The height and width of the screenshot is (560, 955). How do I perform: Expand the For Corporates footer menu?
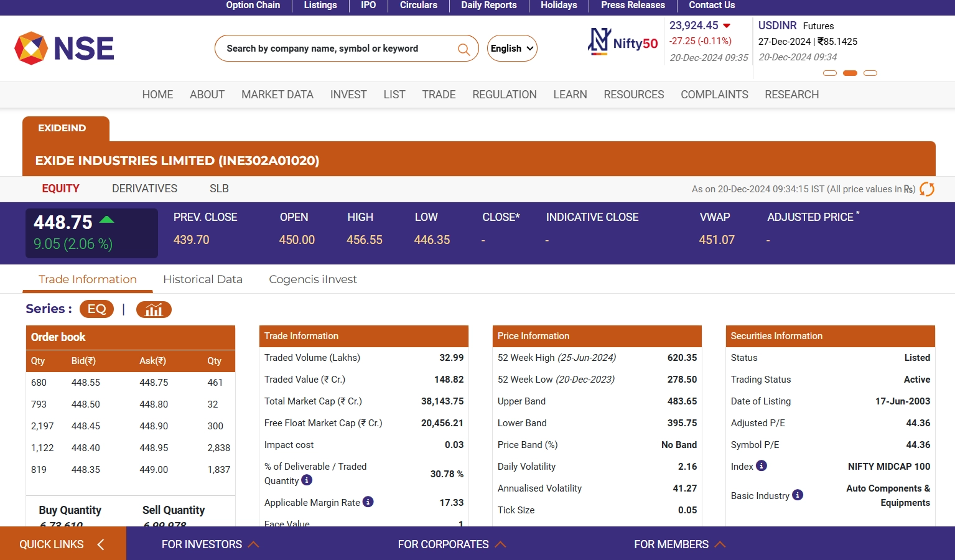(x=451, y=544)
